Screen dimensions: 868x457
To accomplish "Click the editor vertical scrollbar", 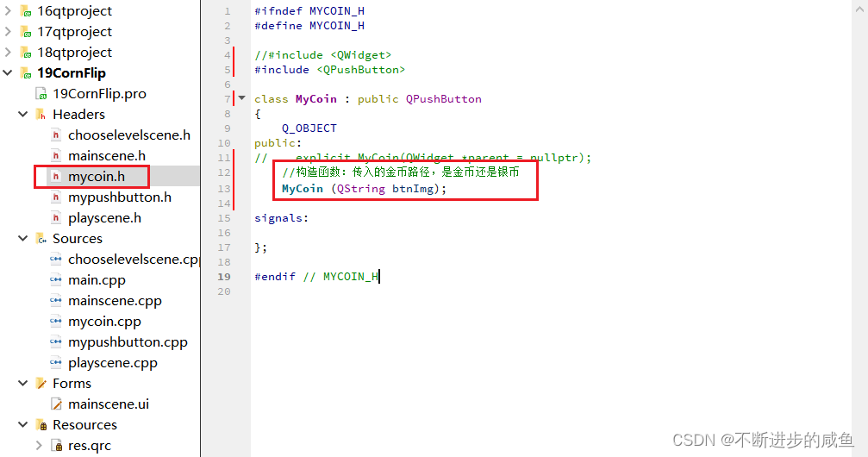I will (859, 228).
